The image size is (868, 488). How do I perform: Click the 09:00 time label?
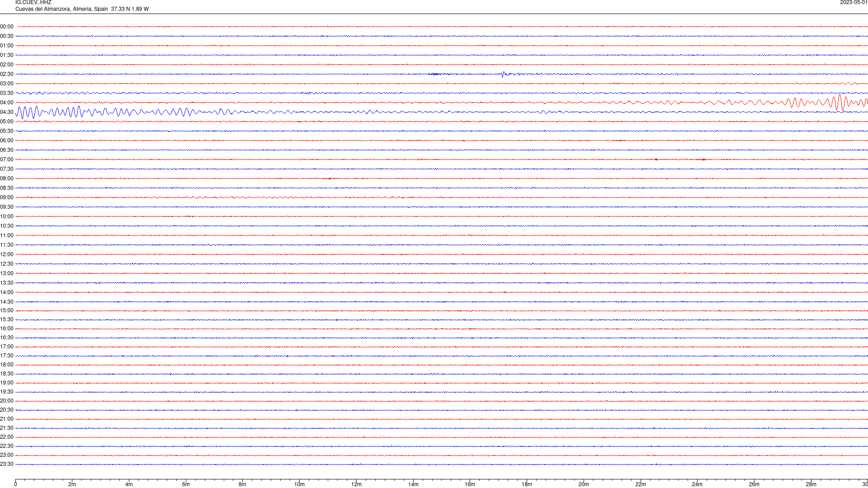pos(7,197)
